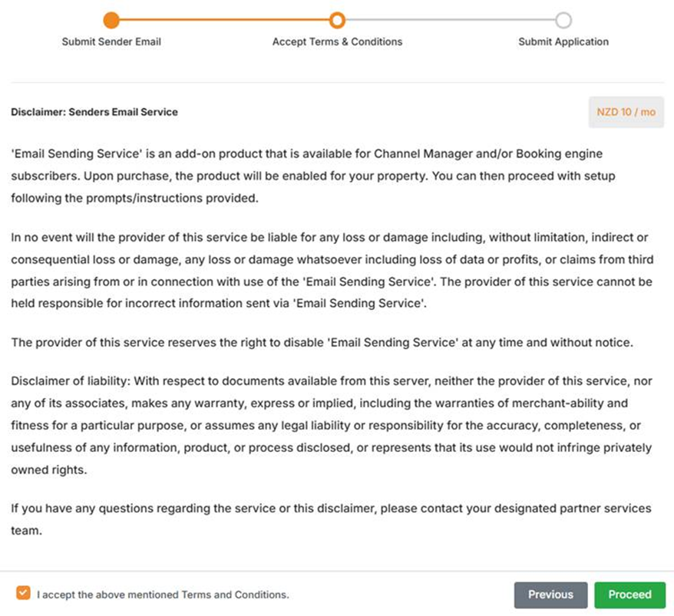
Task: Click the Submit Application step circle
Action: 563,20
